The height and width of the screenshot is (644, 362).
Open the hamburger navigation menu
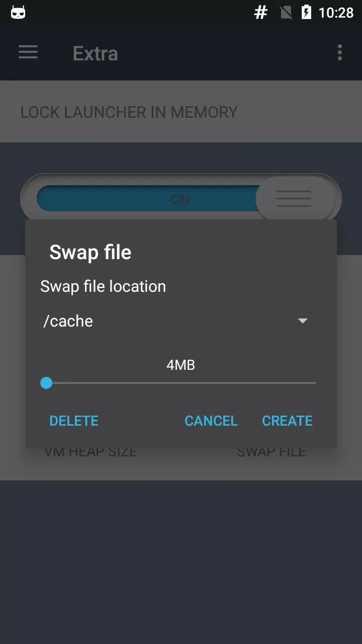(28, 52)
